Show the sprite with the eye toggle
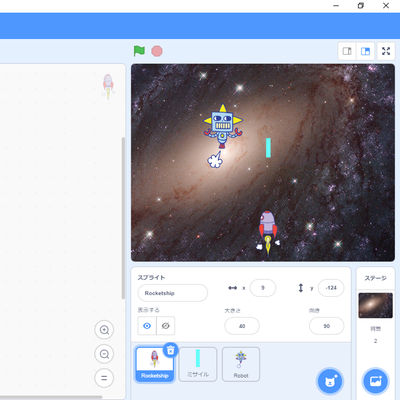 (147, 326)
